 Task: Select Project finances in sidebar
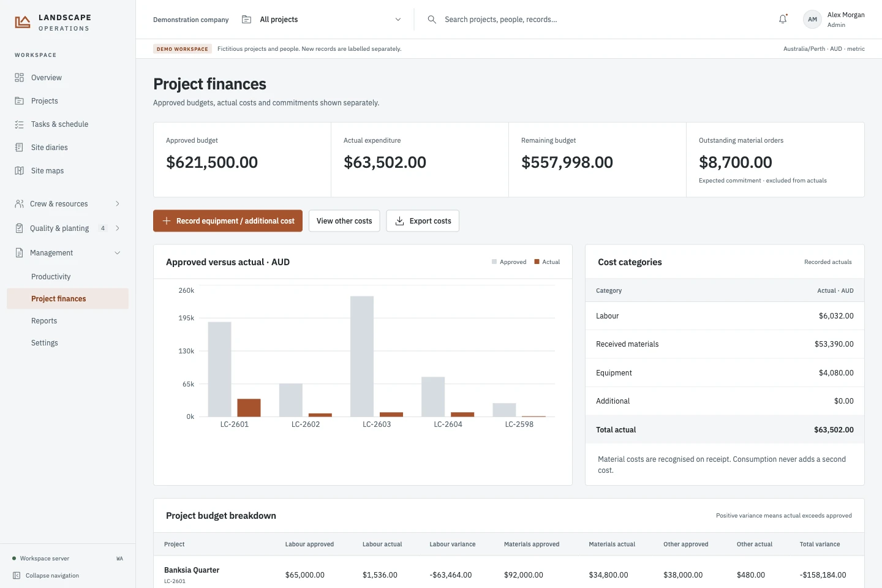click(67, 299)
